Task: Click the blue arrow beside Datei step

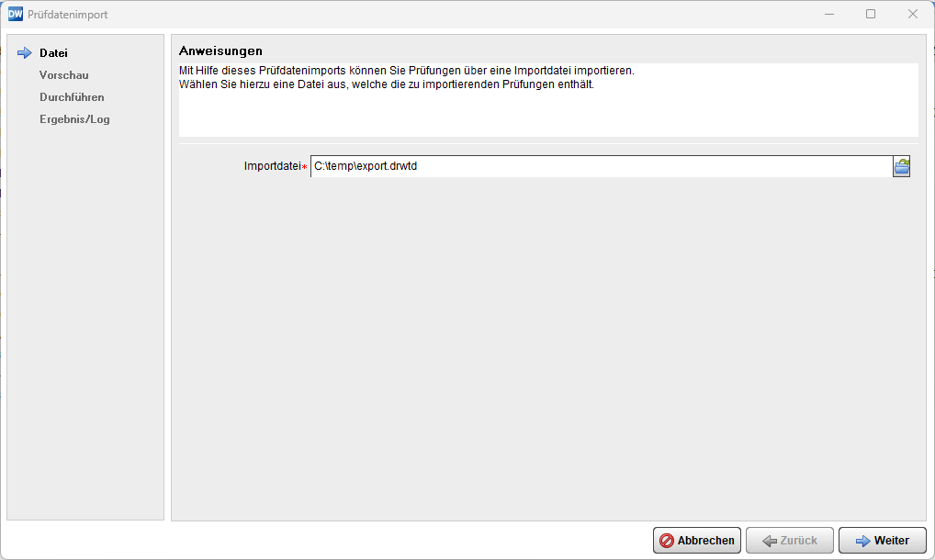Action: (x=25, y=53)
